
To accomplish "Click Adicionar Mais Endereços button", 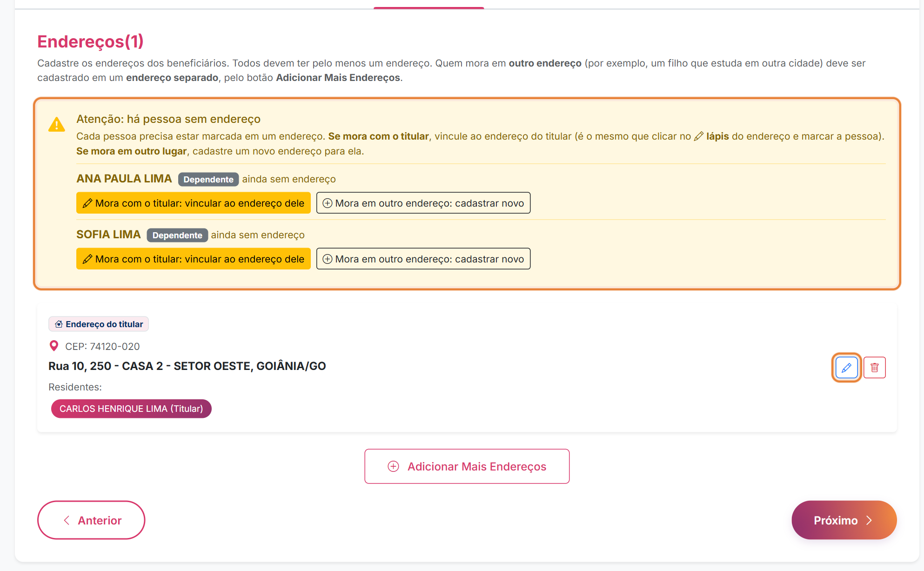I will click(x=467, y=466).
